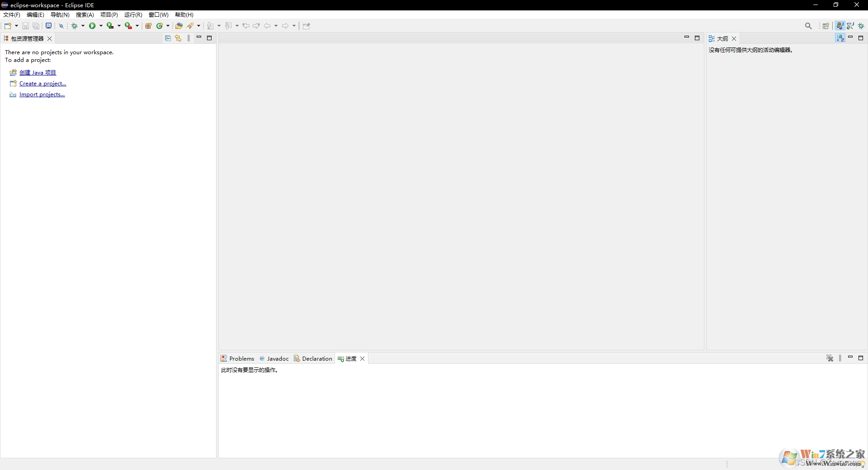The height and width of the screenshot is (470, 868).
Task: Click the magnifier search icon in toolbar
Action: (x=808, y=26)
